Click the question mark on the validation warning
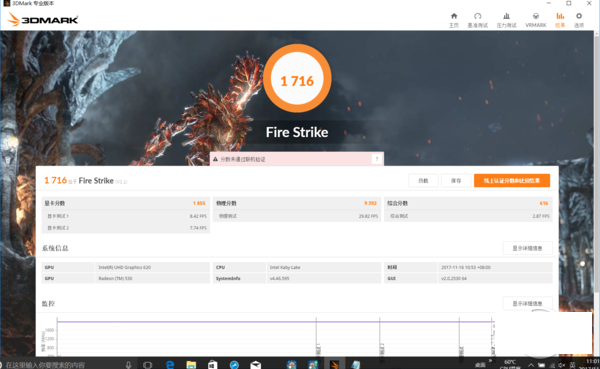 [x=377, y=159]
